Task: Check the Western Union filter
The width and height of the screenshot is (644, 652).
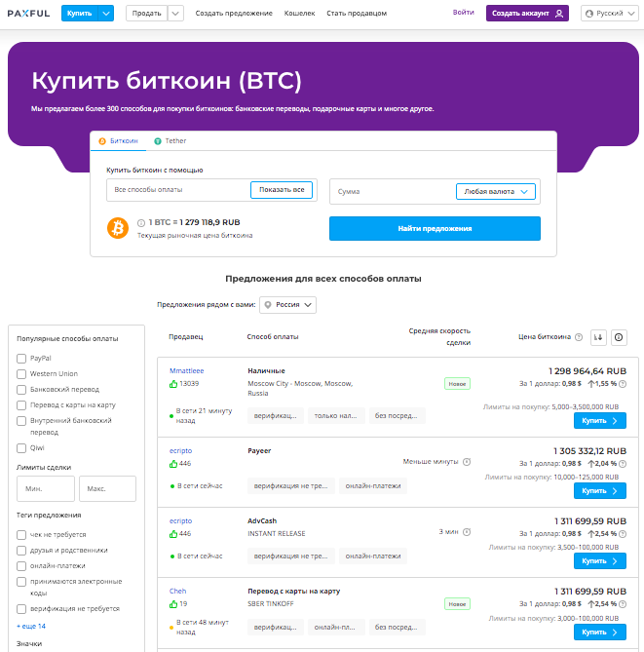Action: click(x=21, y=373)
